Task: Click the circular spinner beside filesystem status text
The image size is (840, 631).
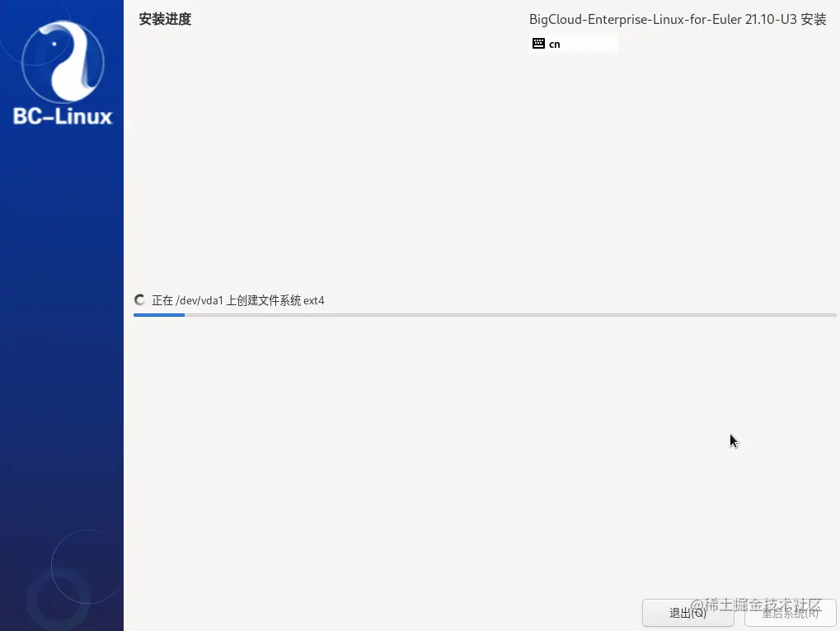Action: click(x=139, y=299)
